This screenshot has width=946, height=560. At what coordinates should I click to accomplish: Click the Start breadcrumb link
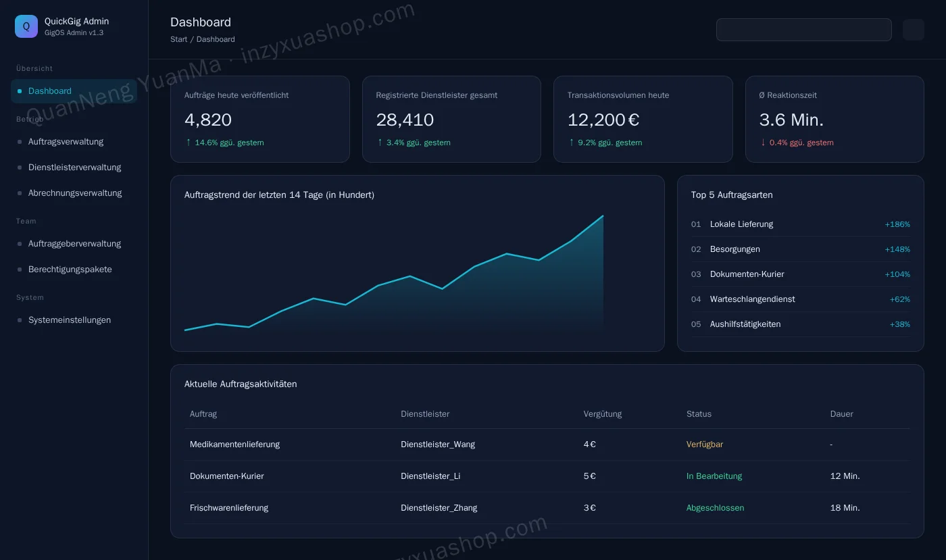pyautogui.click(x=179, y=39)
